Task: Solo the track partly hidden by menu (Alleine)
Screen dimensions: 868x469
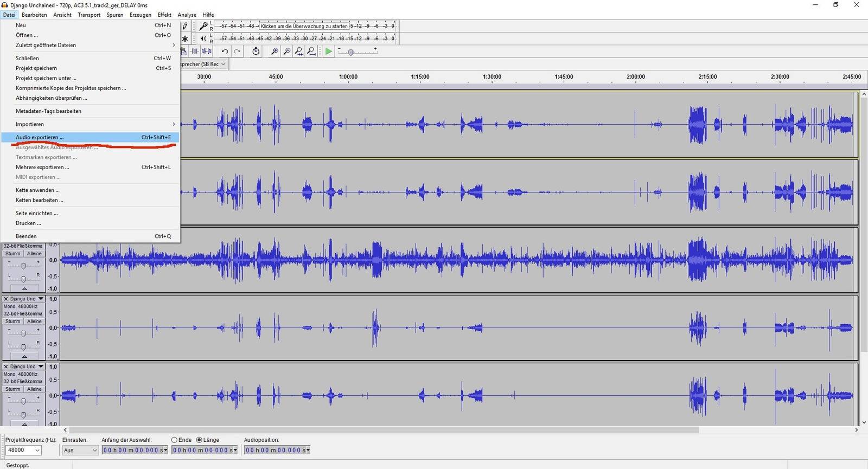Action: tap(34, 254)
